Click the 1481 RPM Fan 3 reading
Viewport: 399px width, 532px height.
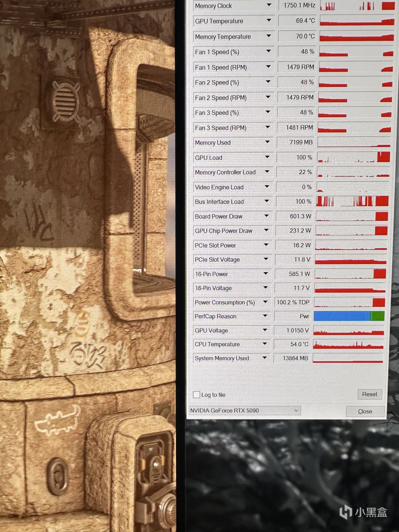296,127
